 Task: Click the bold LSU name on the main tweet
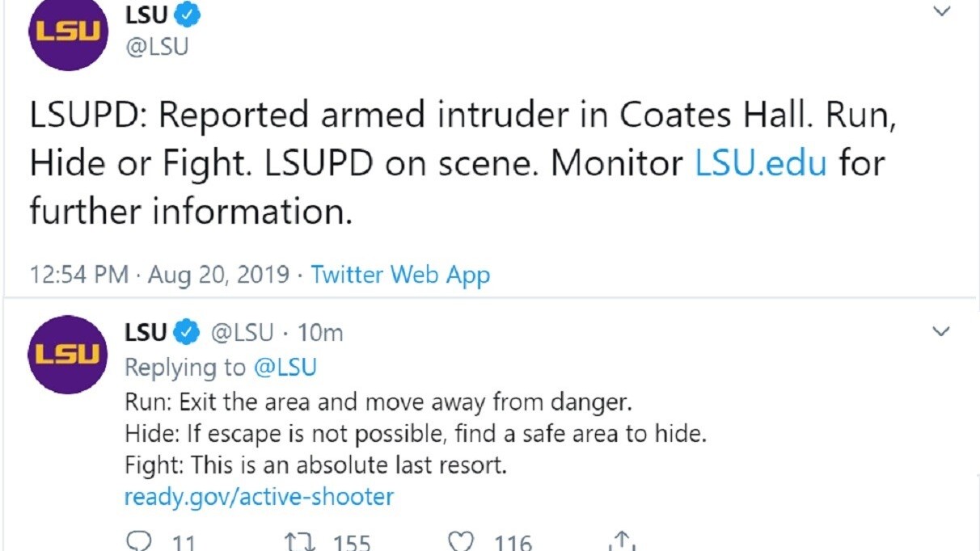(x=146, y=15)
